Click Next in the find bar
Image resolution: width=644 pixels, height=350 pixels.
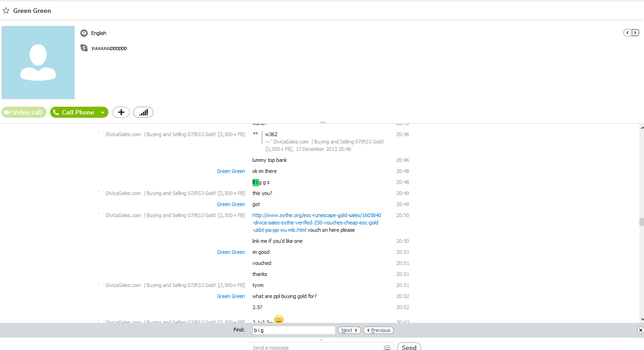coord(350,330)
